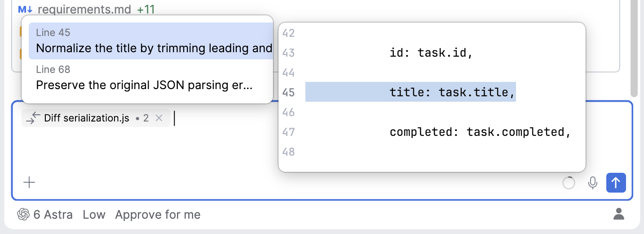Image resolution: width=644 pixels, height=234 pixels.
Task: Click the Diff serialization.js chip
Action: pos(96,118)
